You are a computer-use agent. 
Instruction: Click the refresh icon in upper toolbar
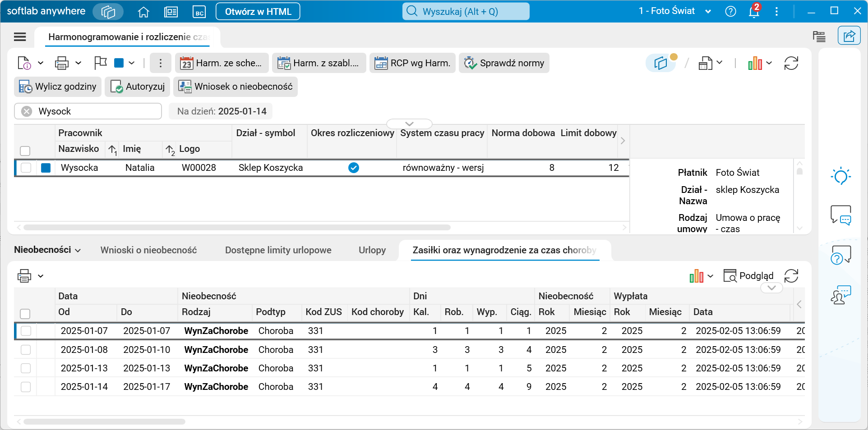click(791, 64)
